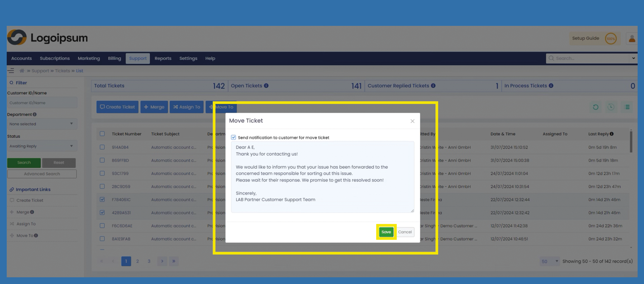Toggle the hamburger sidebar menu icon
Image resolution: width=644 pixels, height=284 pixels.
[11, 71]
